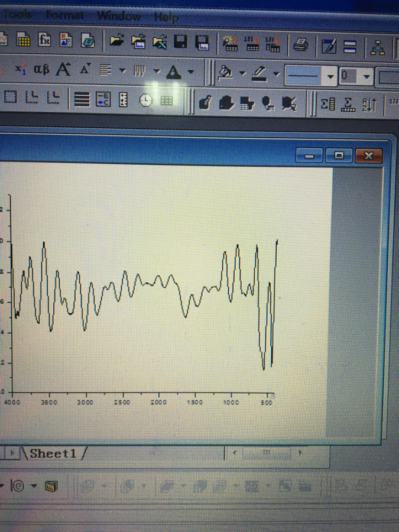399x532 pixels.
Task: Expand the pattern dropdown arrow
Action: 157,72
